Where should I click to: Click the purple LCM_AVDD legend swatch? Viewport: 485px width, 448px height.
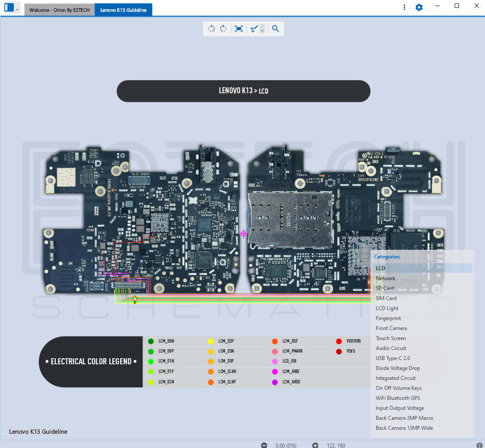275,382
